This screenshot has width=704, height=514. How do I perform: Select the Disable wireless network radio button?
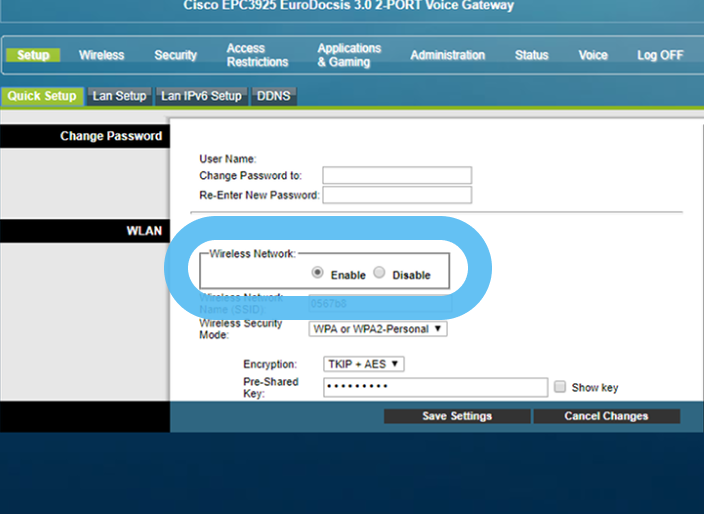379,273
